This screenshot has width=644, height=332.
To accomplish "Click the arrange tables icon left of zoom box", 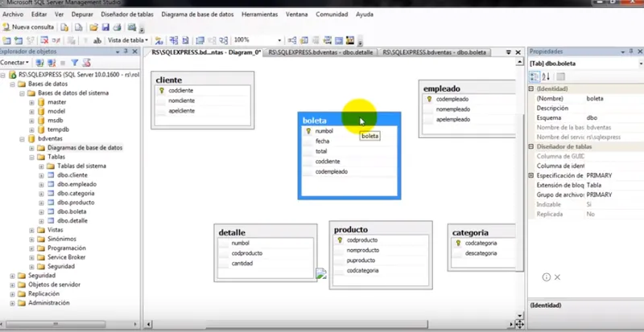I will tap(224, 40).
